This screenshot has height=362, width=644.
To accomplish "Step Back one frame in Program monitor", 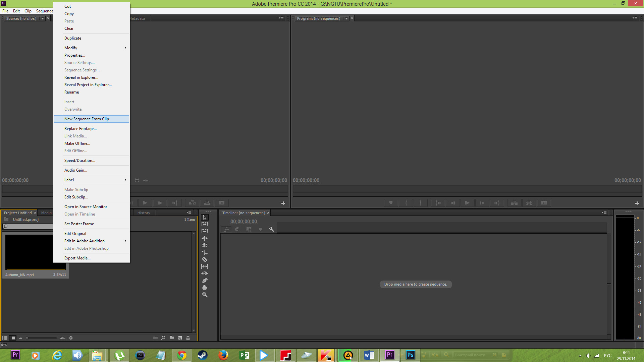I will pos(452,203).
